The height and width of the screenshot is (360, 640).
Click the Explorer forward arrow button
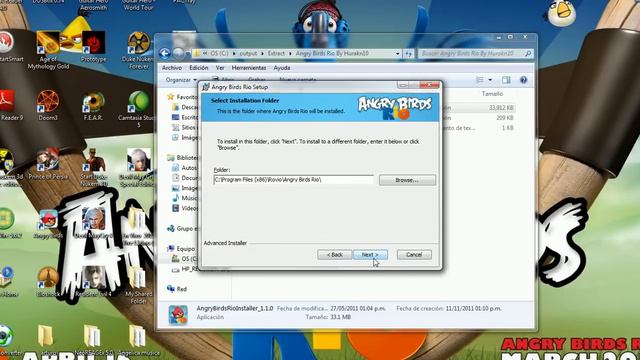pyautogui.click(x=178, y=53)
